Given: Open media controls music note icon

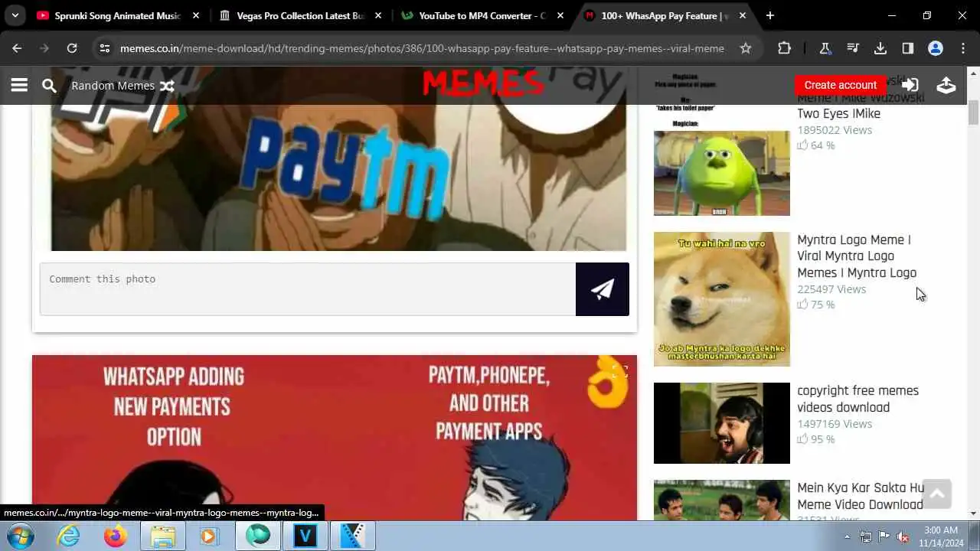Looking at the screenshot, I should coord(853,48).
